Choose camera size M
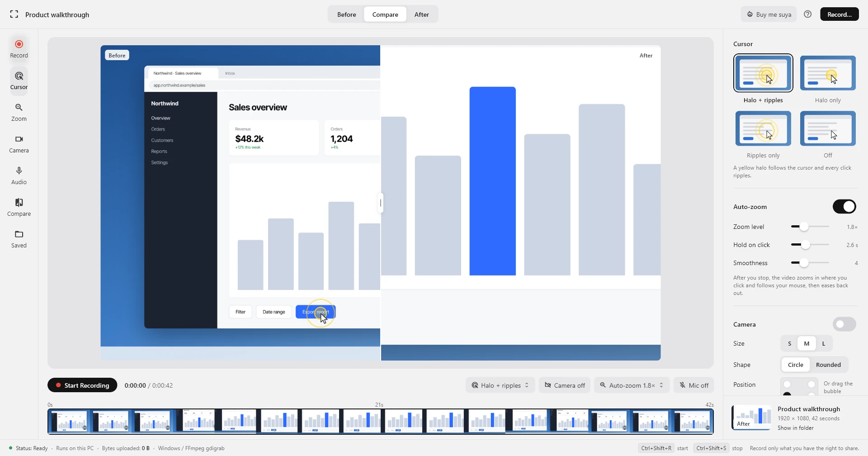The height and width of the screenshot is (456, 868). tap(807, 343)
